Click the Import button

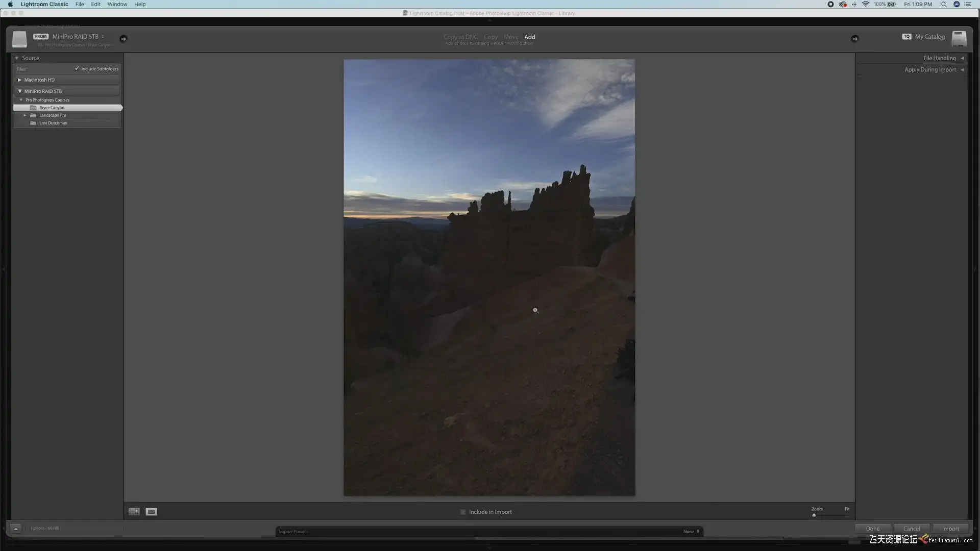950,529
